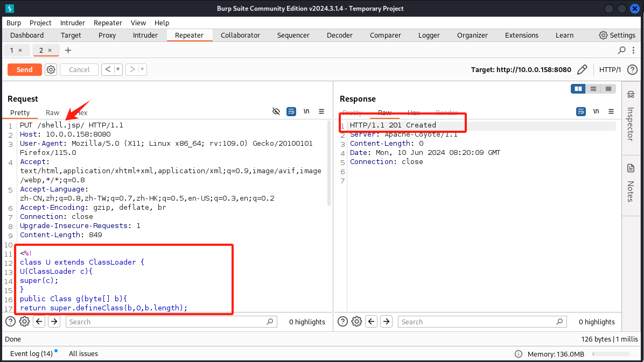Jump to next Response search match
This screenshot has width=644, height=362.
(x=387, y=321)
